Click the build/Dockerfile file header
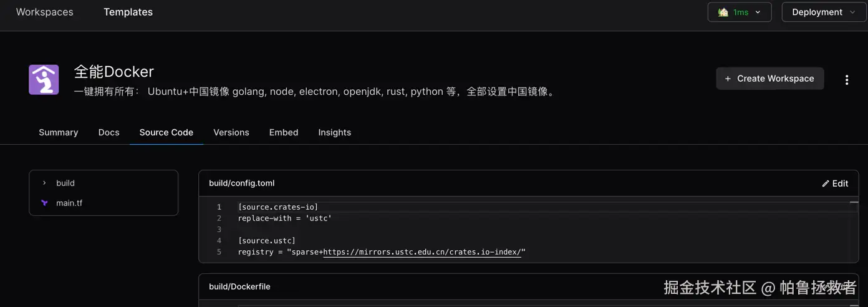This screenshot has height=307, width=868. coord(239,286)
